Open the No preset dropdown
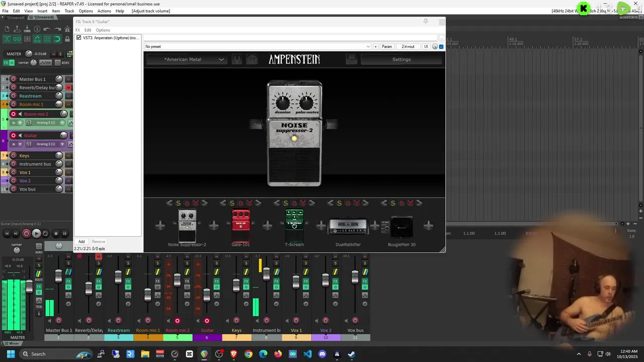 pos(257,47)
